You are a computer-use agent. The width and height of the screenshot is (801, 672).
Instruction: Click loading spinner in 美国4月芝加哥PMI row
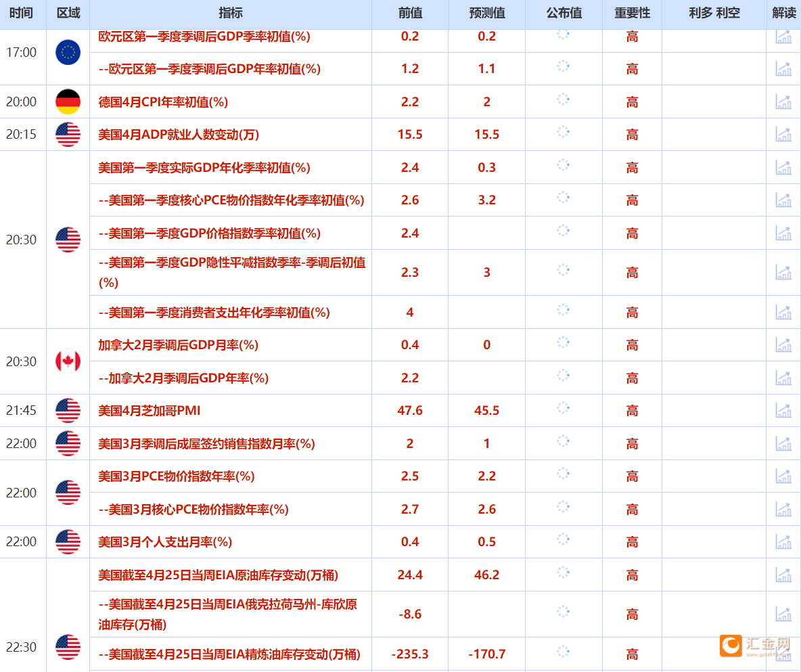(563, 408)
